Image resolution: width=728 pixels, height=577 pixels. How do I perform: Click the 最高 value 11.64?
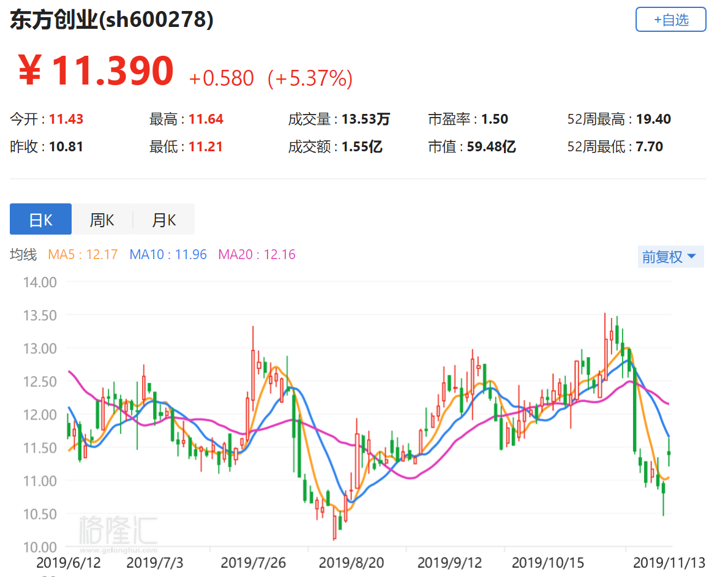tap(206, 119)
